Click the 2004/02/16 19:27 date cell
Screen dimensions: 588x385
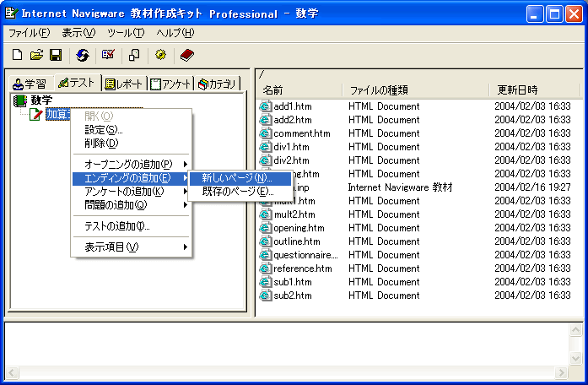pos(532,187)
